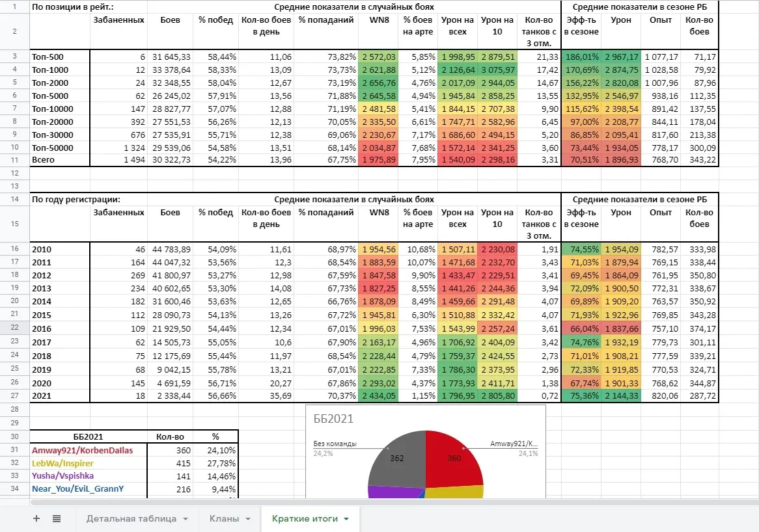Click the ББ2021 chart title
This screenshot has width=759, height=532.
point(333,419)
